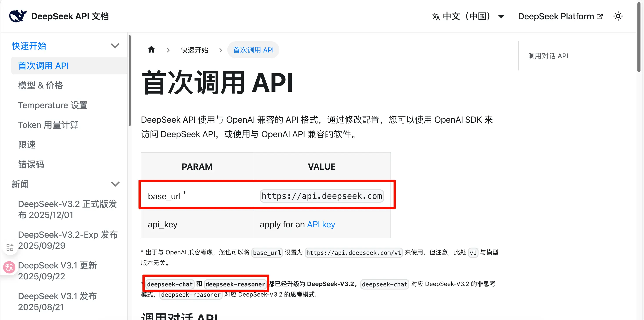Click the home breadcrumb icon
Image resolution: width=644 pixels, height=320 pixels.
point(151,50)
